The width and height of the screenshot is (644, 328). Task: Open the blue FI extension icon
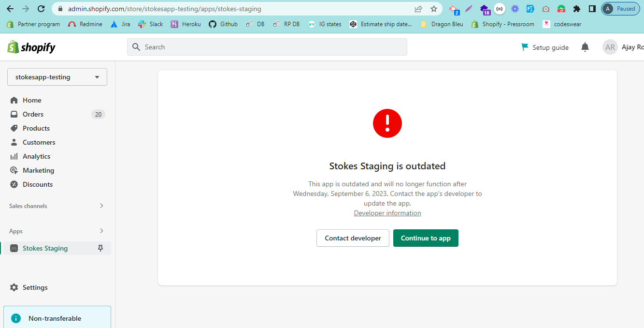coord(530,9)
